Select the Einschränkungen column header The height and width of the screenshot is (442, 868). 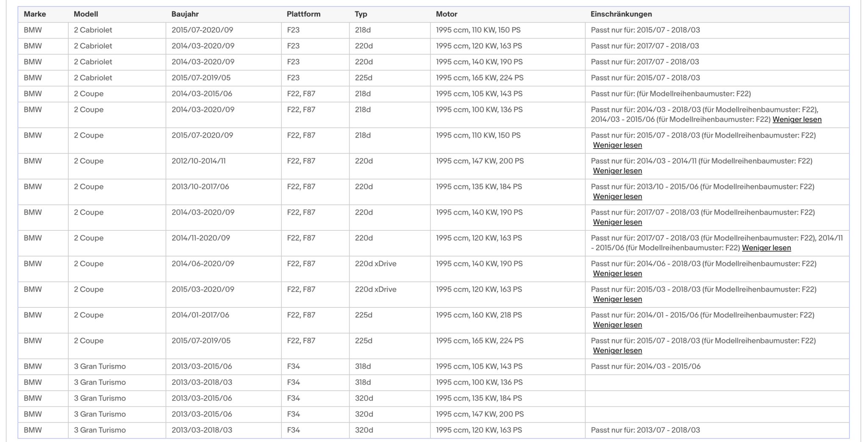621,14
